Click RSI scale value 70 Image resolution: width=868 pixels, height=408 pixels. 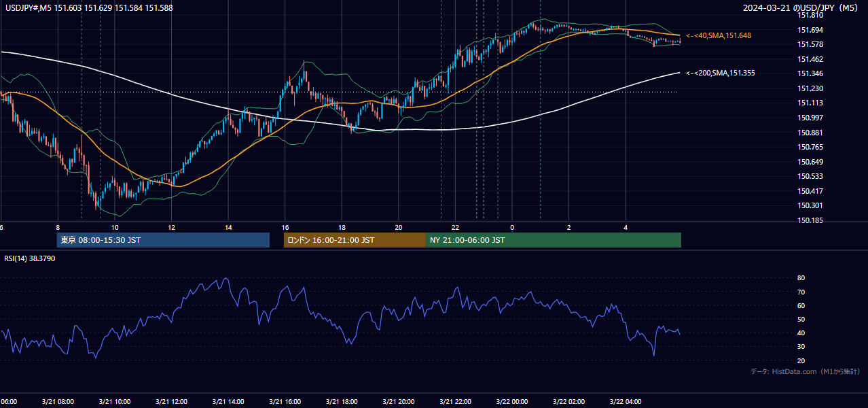coord(801,292)
